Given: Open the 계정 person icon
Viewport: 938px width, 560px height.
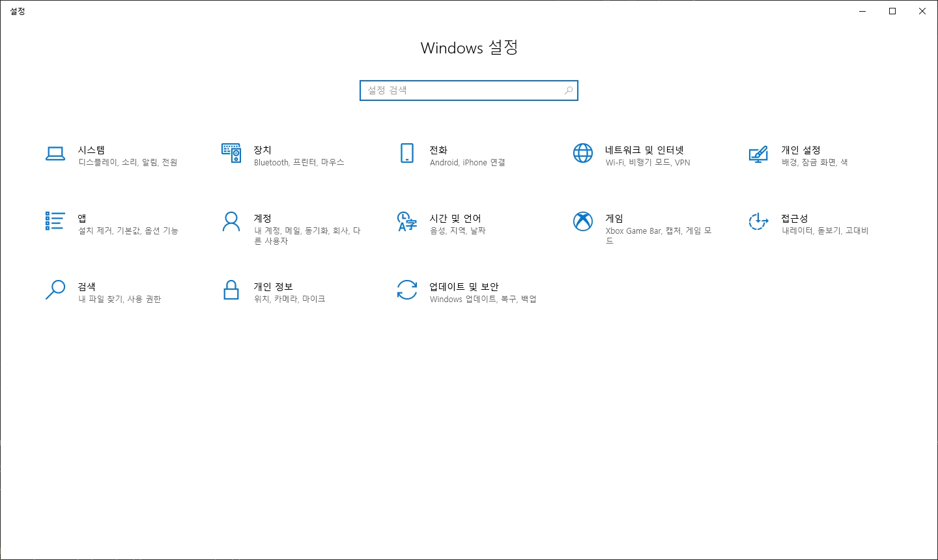Looking at the screenshot, I should coord(231,221).
